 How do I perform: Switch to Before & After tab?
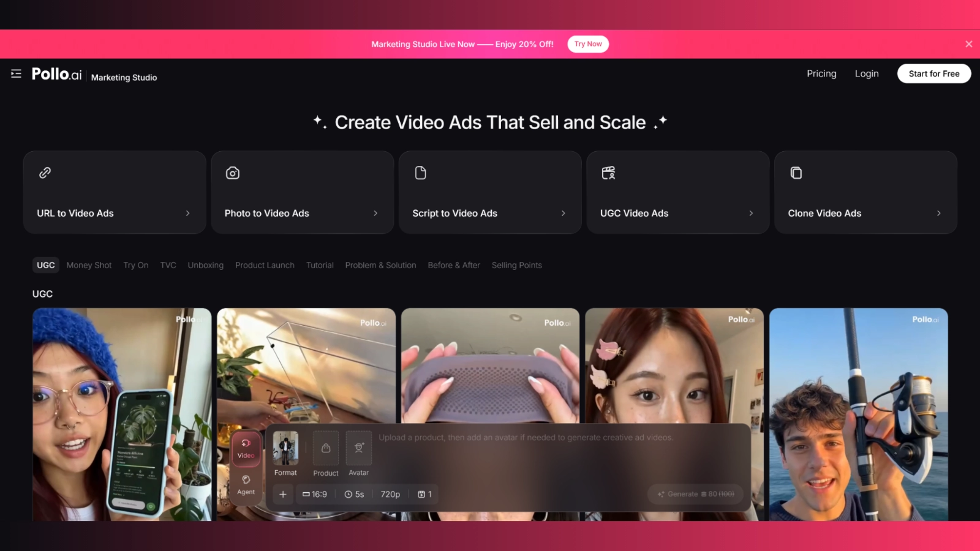(x=454, y=265)
